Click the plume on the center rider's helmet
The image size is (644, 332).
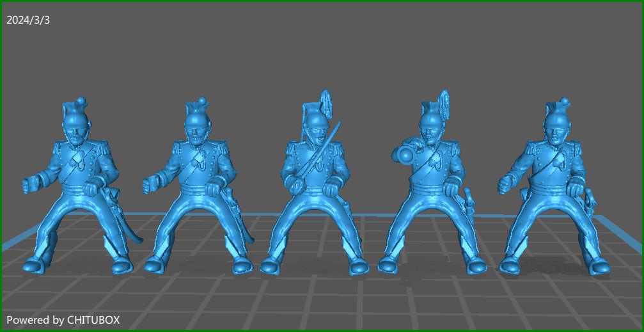point(326,102)
